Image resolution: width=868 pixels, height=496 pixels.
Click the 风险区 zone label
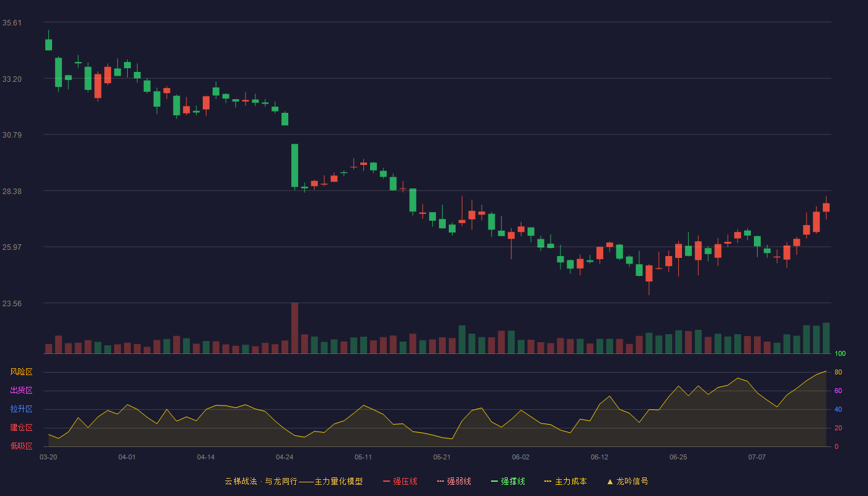pyautogui.click(x=21, y=372)
